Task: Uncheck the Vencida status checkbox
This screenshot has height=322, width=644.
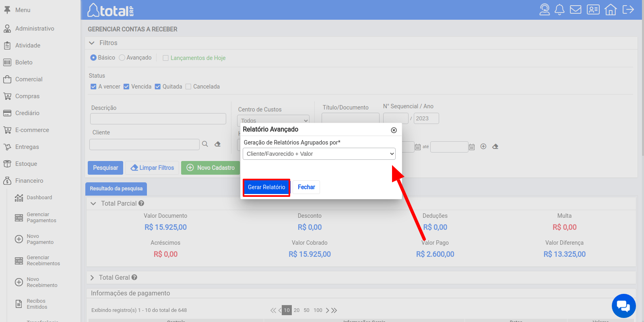Action: tap(126, 87)
